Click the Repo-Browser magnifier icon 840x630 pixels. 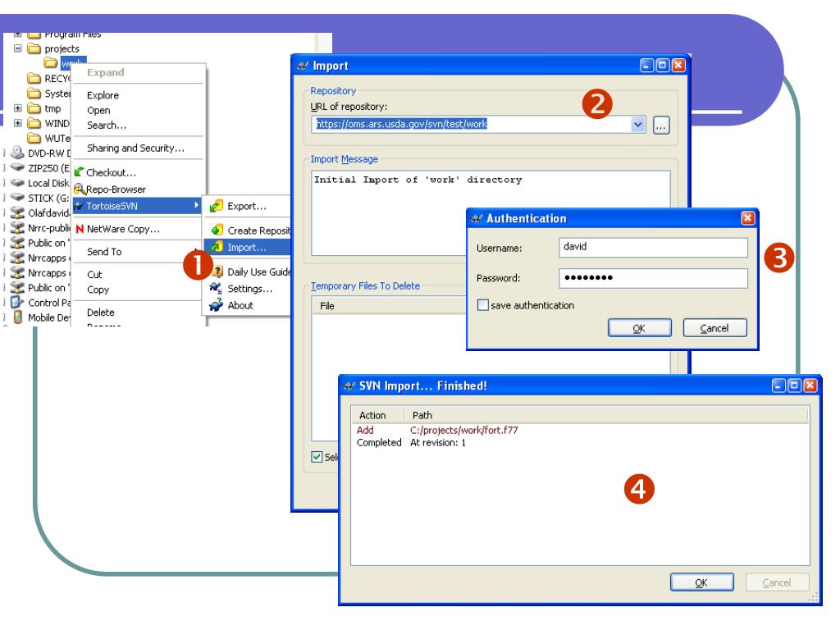80,189
